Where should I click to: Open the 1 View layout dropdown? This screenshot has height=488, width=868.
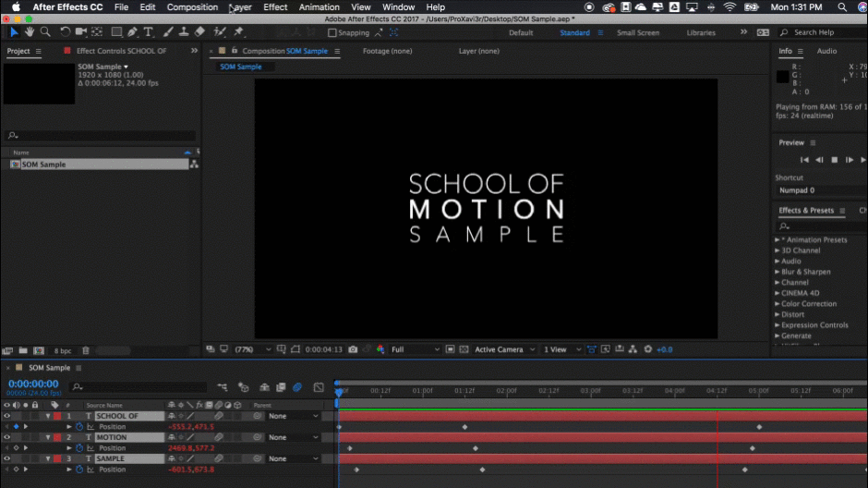[x=561, y=349]
